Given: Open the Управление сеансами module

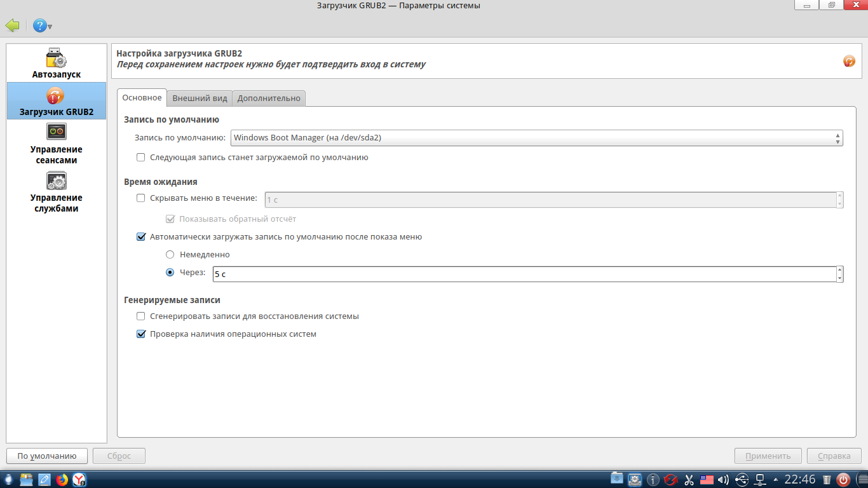Looking at the screenshot, I should click(57, 144).
